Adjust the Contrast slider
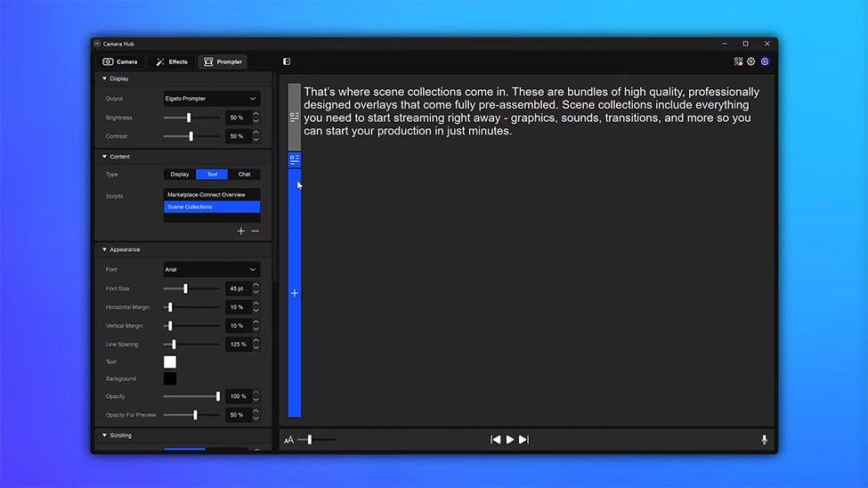 [x=191, y=136]
